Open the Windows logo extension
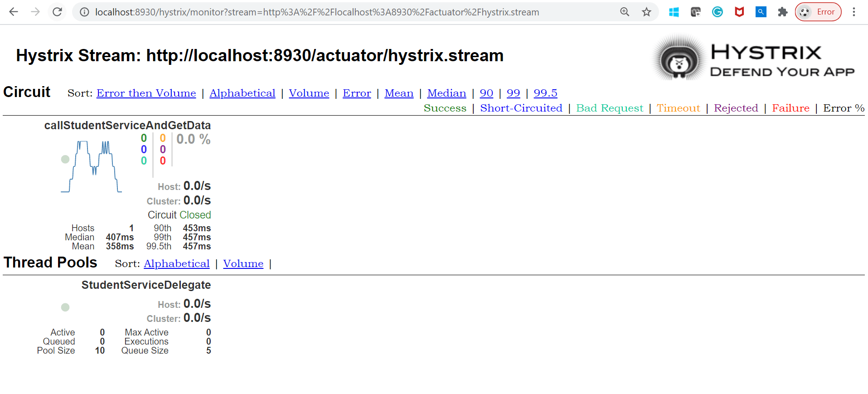Screen dimensions: 868x394 pyautogui.click(x=674, y=12)
